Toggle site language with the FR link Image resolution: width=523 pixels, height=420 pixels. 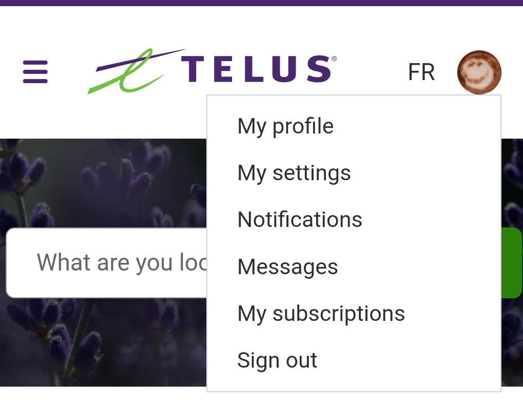[421, 72]
